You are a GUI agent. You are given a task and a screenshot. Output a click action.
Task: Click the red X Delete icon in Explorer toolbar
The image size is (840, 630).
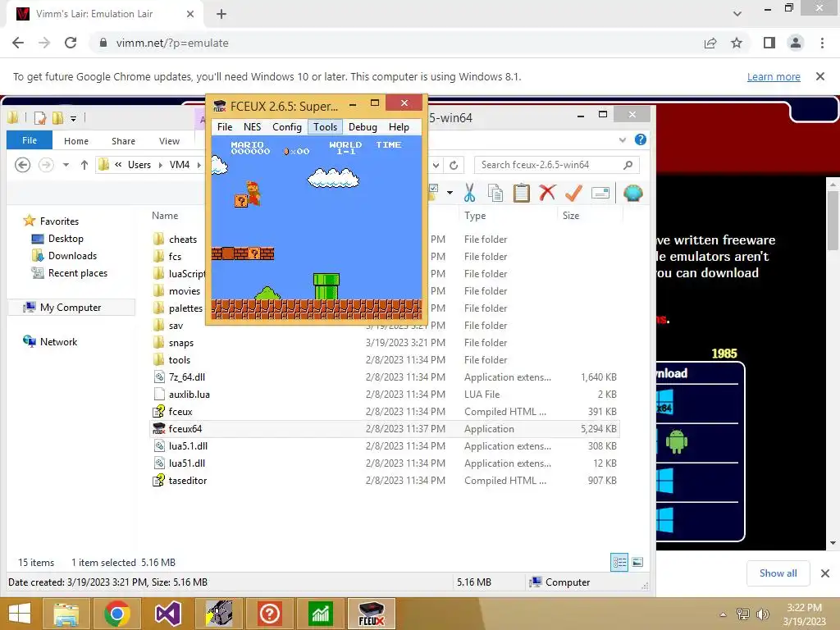coord(547,193)
